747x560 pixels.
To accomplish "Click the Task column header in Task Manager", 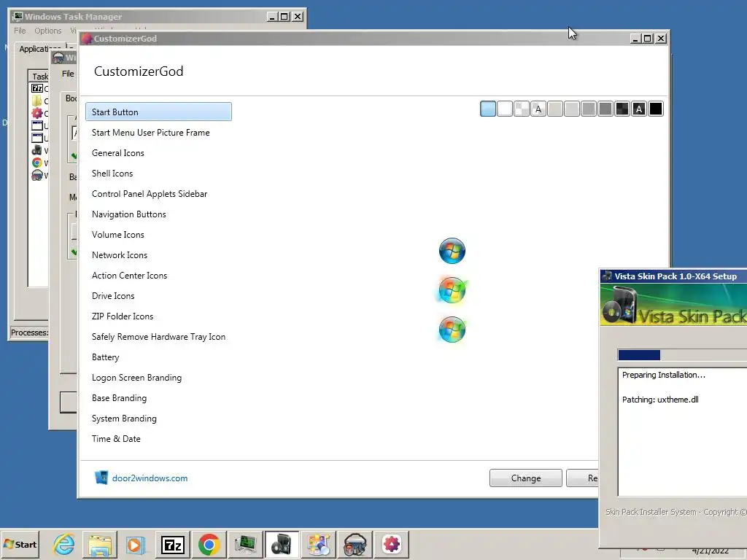I will [x=39, y=76].
